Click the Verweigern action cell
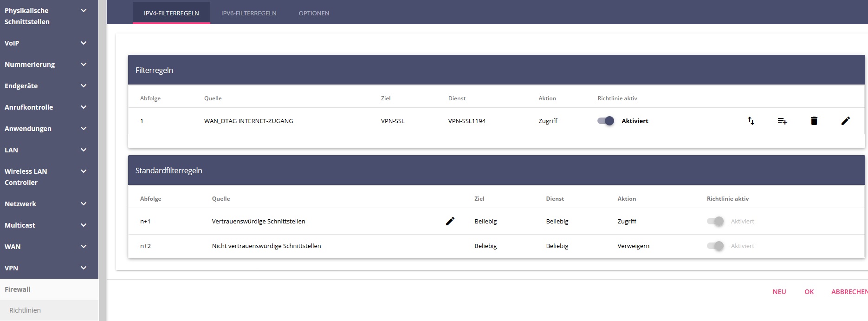The image size is (868, 321). pyautogui.click(x=634, y=246)
